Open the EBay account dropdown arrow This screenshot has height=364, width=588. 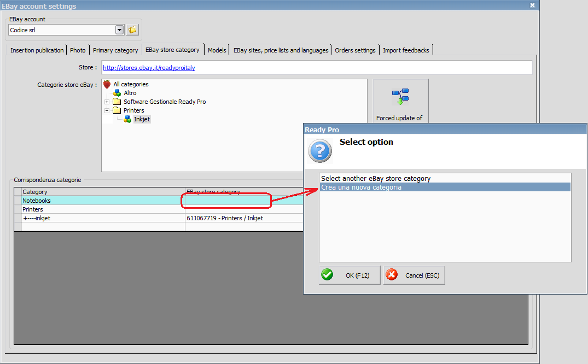click(x=120, y=30)
